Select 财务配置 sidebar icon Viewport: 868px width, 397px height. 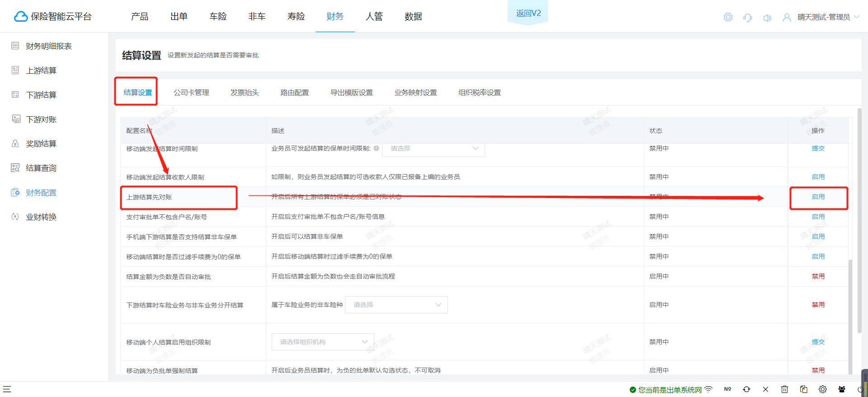15,192
